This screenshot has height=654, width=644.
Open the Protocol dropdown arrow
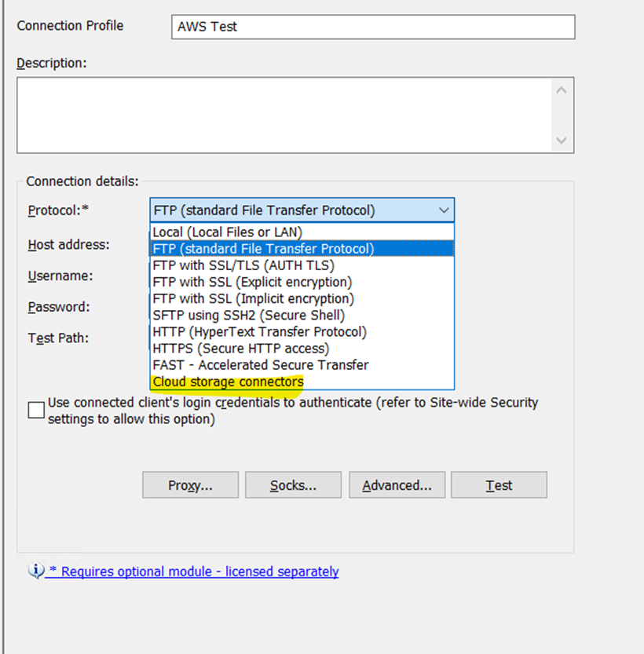pyautogui.click(x=445, y=210)
